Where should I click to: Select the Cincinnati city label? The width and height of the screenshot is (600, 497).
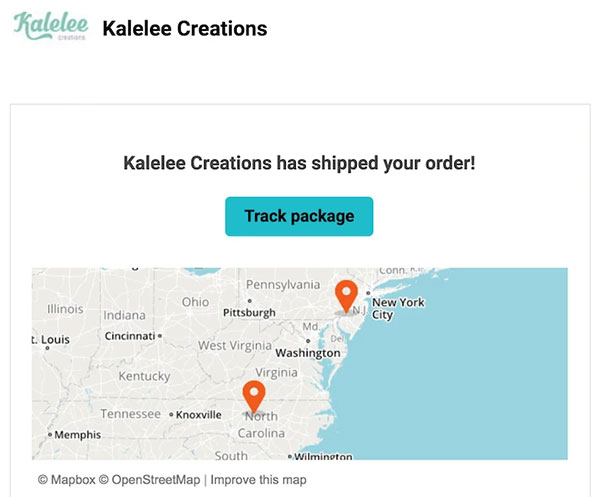130,336
